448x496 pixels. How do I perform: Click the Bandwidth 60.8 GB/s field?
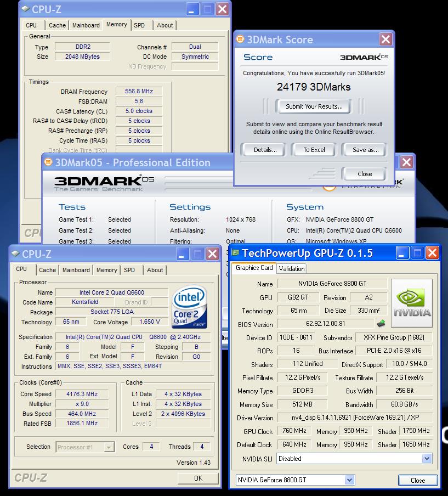click(404, 404)
